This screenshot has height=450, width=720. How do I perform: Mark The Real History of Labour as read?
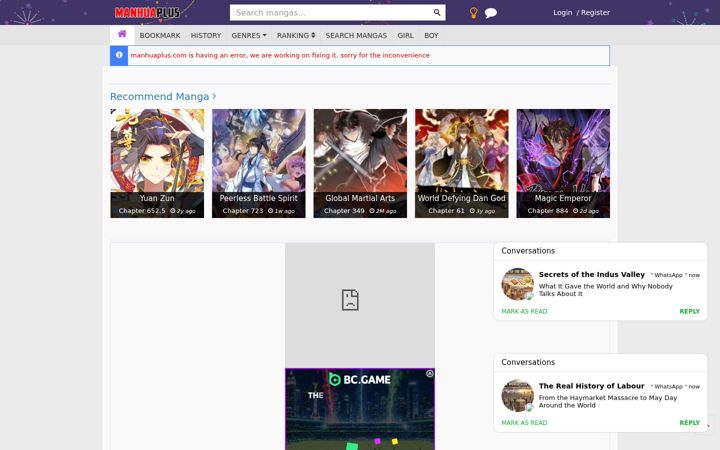[x=524, y=423]
